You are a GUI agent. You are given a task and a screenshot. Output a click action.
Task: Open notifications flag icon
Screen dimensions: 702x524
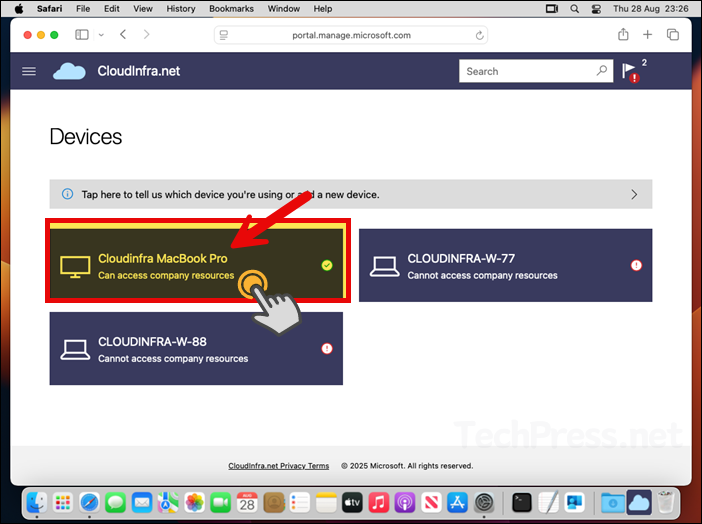click(x=629, y=72)
